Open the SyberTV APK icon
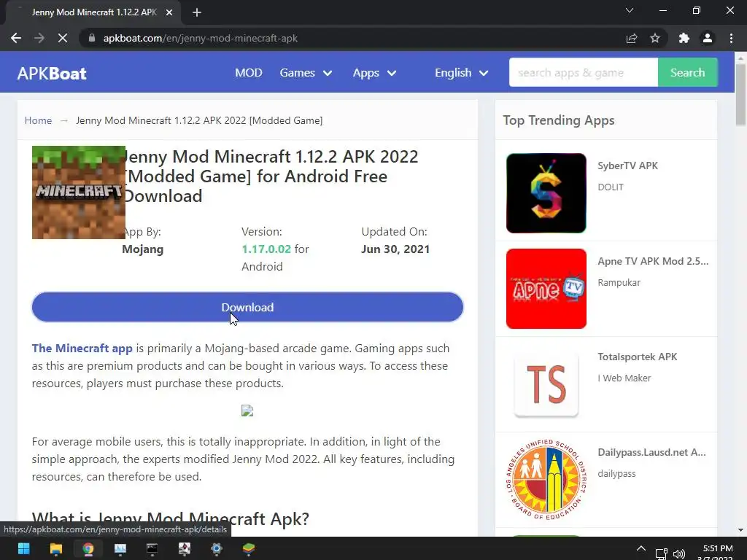This screenshot has width=747, height=560. (546, 192)
